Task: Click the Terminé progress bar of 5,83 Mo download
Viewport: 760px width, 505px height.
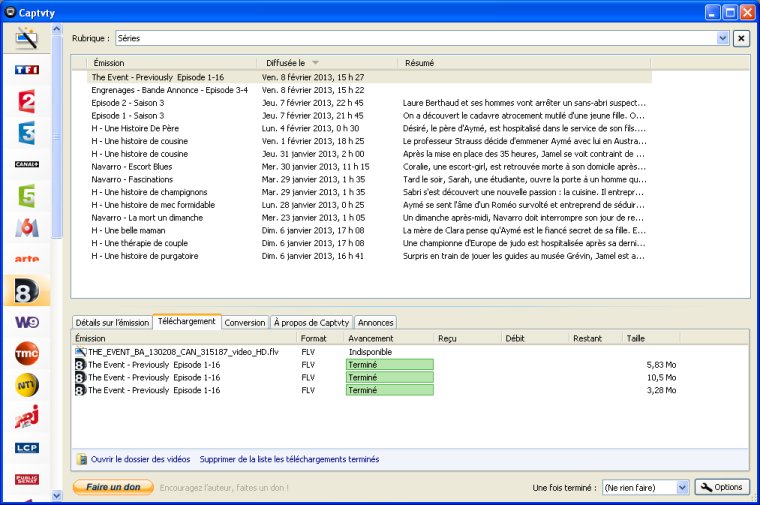Action: pyautogui.click(x=389, y=365)
